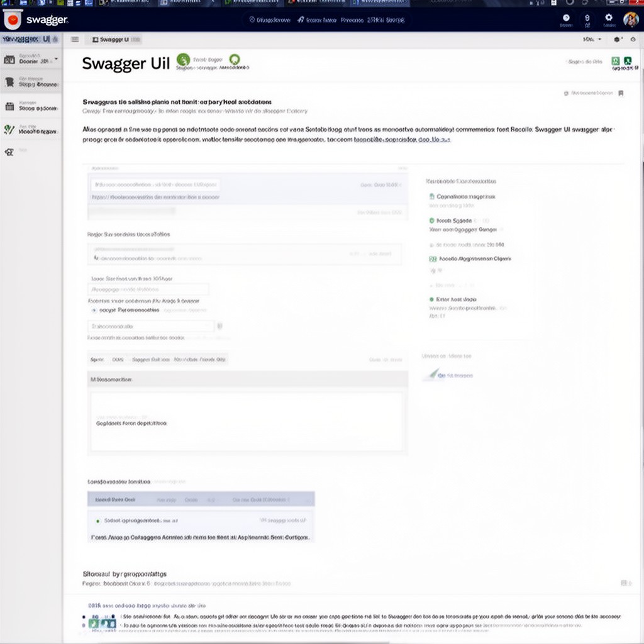Open the settings gear in the top header
The height and width of the screenshot is (644, 644).
(x=609, y=17)
